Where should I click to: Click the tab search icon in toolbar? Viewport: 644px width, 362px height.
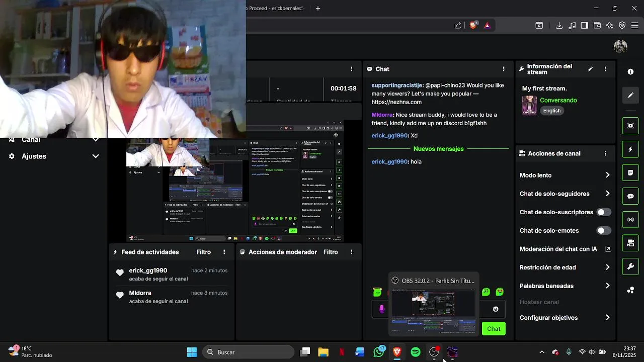[539, 25]
